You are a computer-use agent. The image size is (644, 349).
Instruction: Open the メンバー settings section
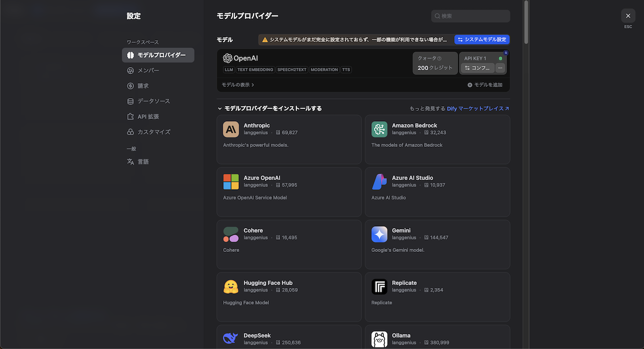pos(148,70)
